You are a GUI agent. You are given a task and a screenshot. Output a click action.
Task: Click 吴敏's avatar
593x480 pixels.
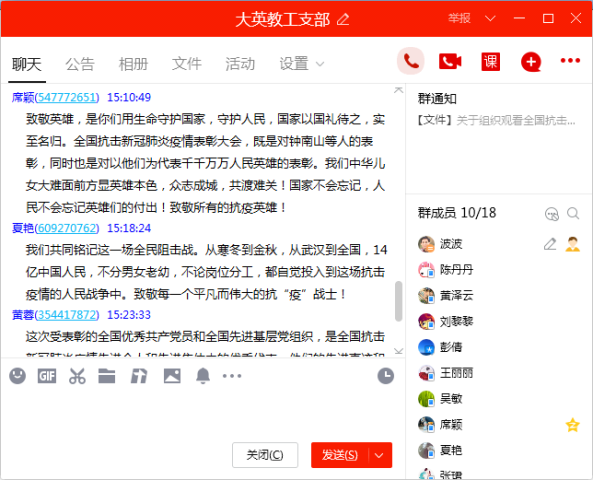point(426,399)
